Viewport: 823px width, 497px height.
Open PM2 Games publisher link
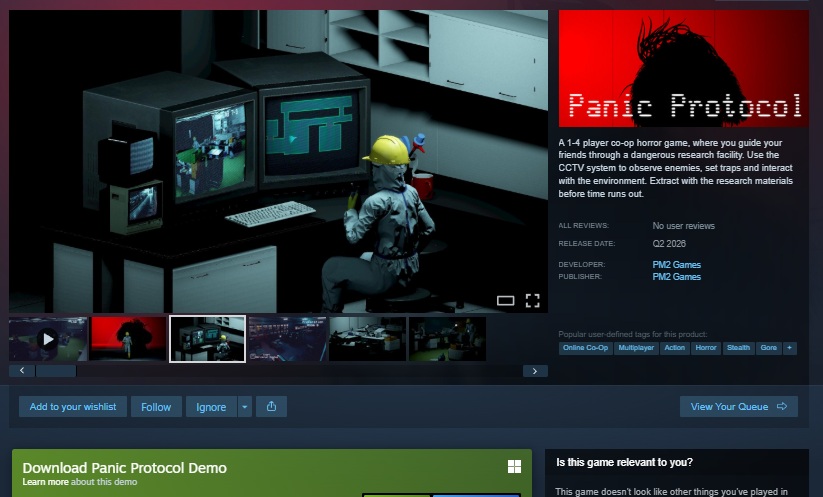coord(677,277)
